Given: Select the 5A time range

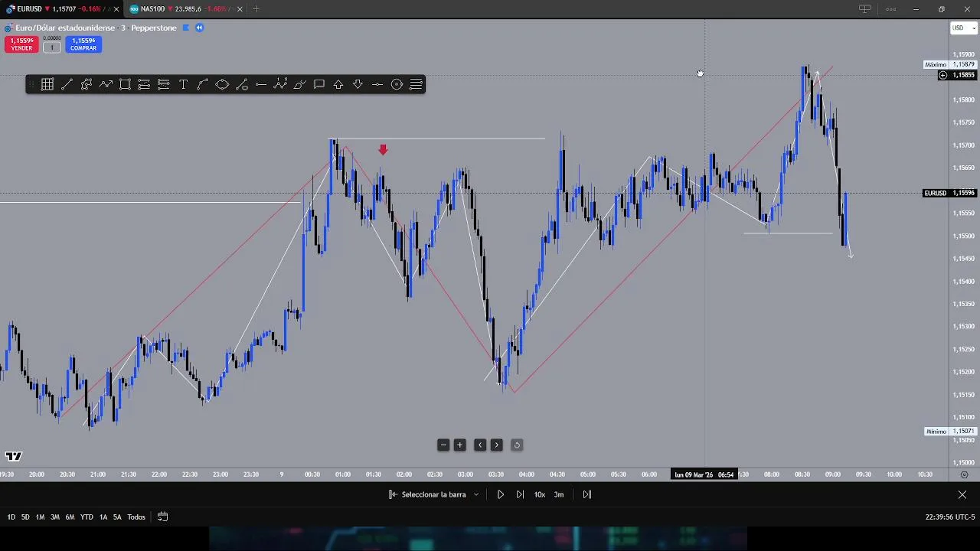Looking at the screenshot, I should (x=117, y=517).
